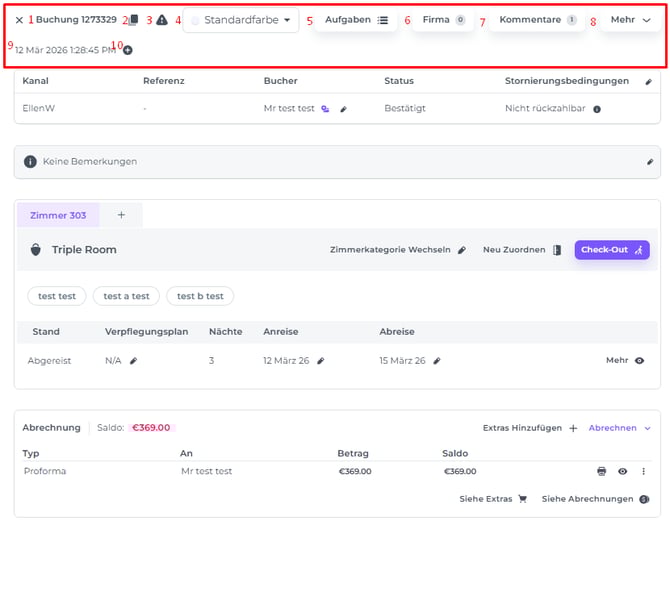Viewport: 670px width, 600px height.
Task: Click the warning triangle icon
Action: click(x=162, y=20)
